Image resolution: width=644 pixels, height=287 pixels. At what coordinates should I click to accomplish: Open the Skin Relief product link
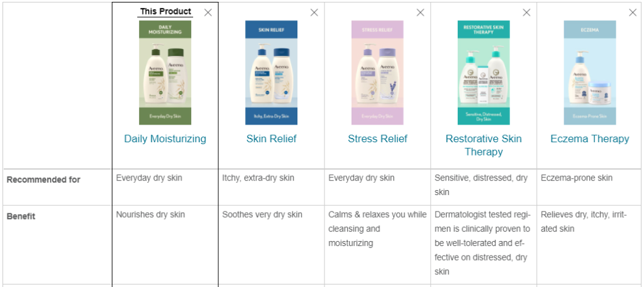pyautogui.click(x=272, y=138)
